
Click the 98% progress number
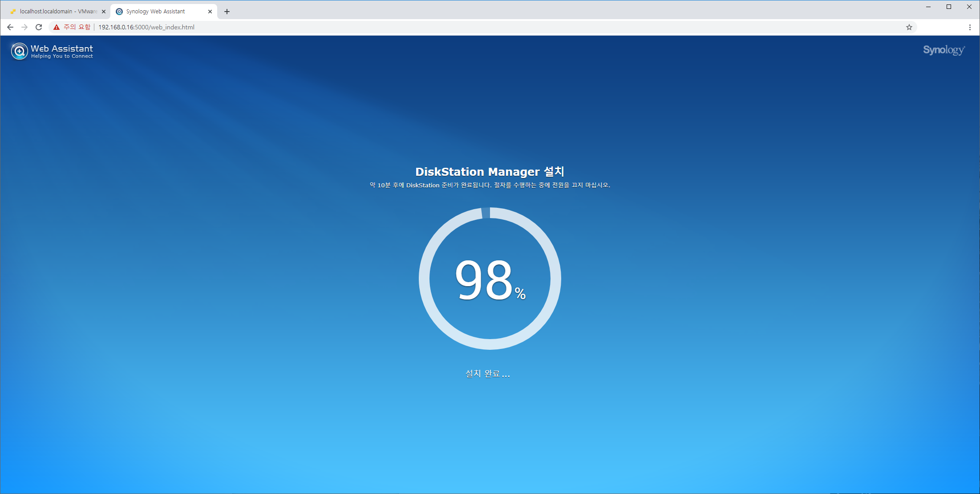490,279
